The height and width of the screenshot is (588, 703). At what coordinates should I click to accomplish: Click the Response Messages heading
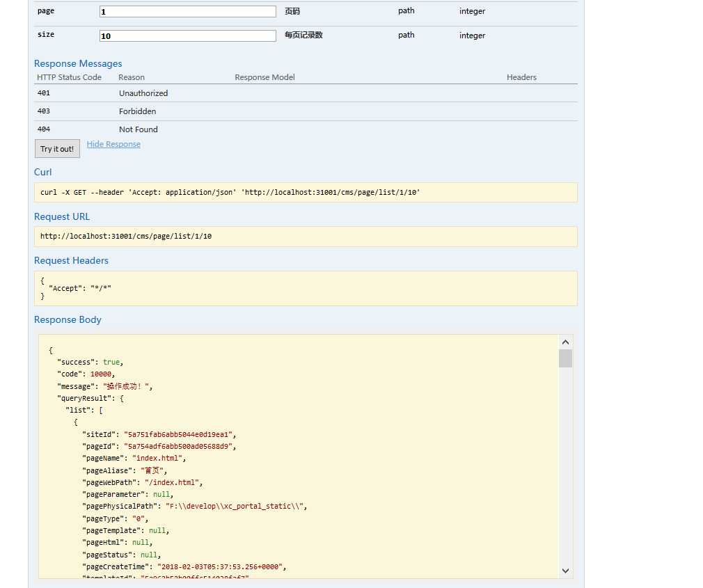[78, 63]
